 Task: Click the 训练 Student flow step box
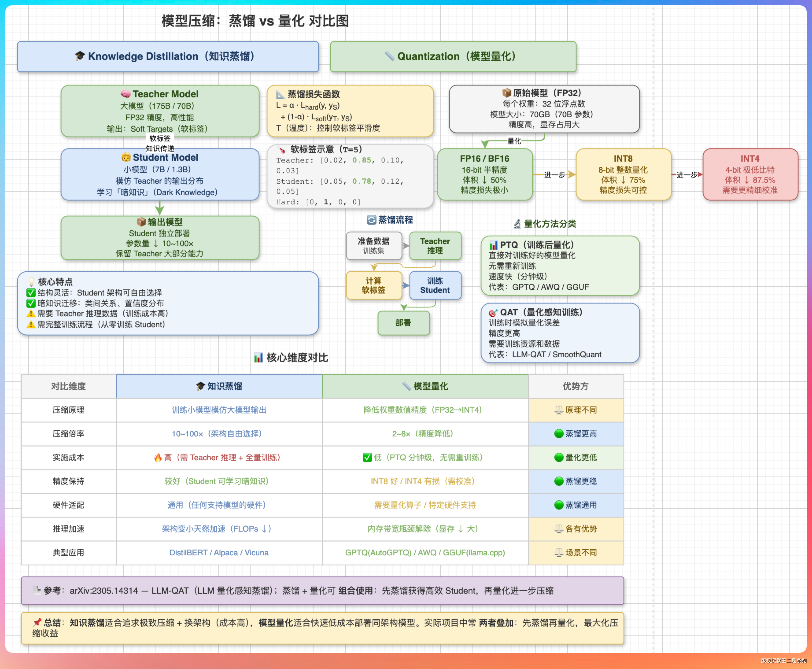[435, 286]
